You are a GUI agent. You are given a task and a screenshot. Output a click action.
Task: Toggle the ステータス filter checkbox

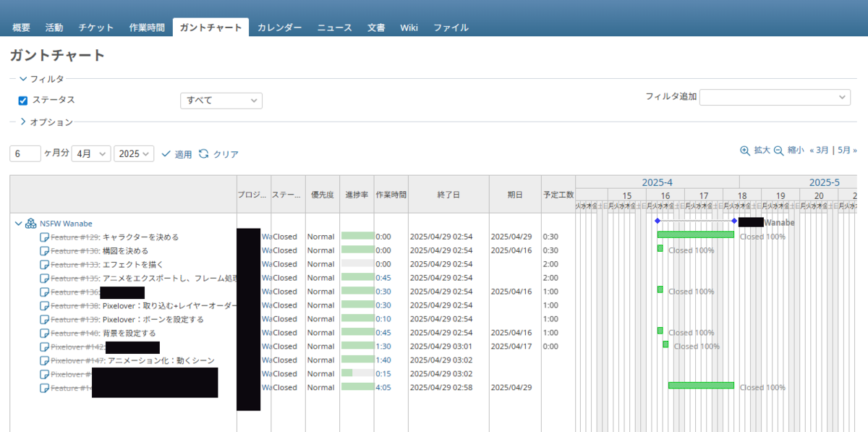(x=23, y=101)
